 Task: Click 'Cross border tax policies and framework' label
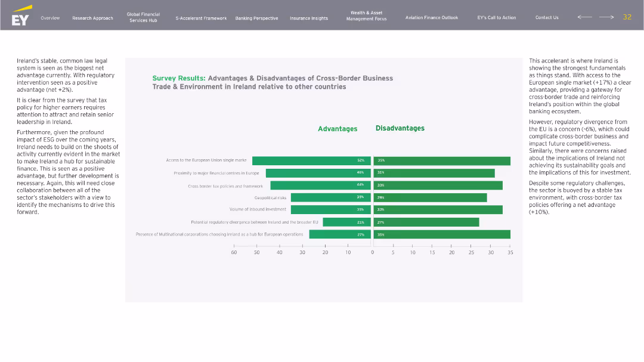tap(225, 186)
